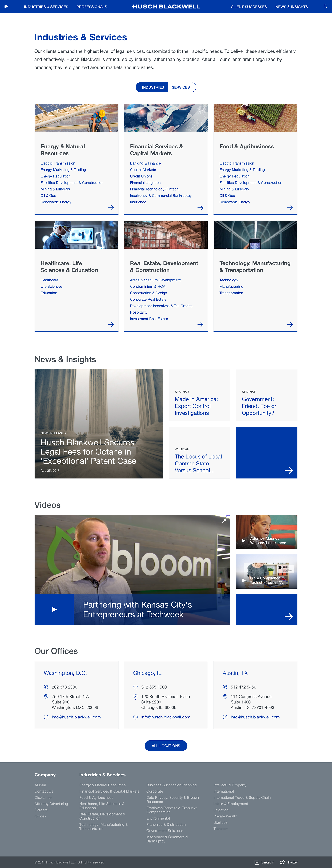The image size is (332, 868).
Task: Open News & Insights navigation item
Action: click(291, 7)
